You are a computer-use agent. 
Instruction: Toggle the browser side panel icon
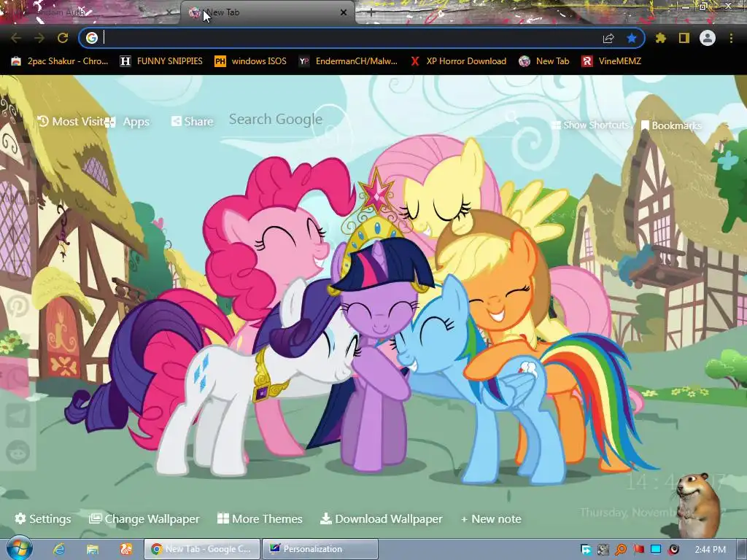(x=684, y=38)
